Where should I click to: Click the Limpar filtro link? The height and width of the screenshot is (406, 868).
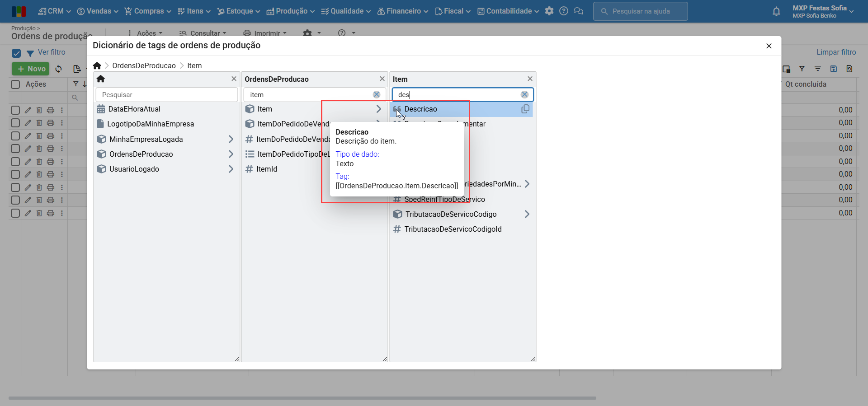pyautogui.click(x=836, y=52)
